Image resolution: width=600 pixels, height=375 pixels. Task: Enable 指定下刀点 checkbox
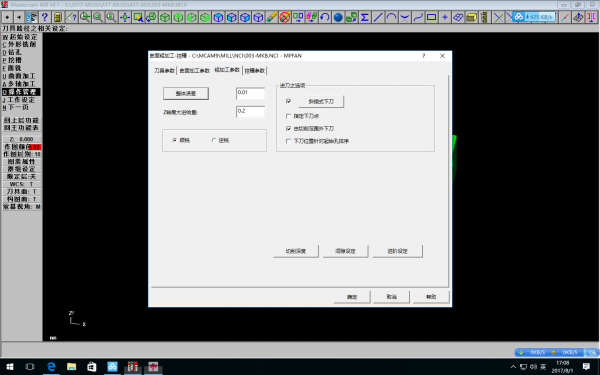tap(289, 116)
